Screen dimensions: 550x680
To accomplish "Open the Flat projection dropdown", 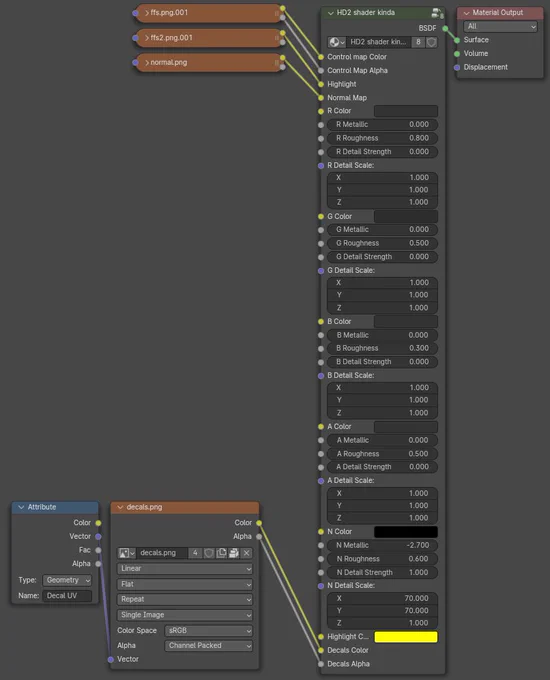I will [185, 584].
